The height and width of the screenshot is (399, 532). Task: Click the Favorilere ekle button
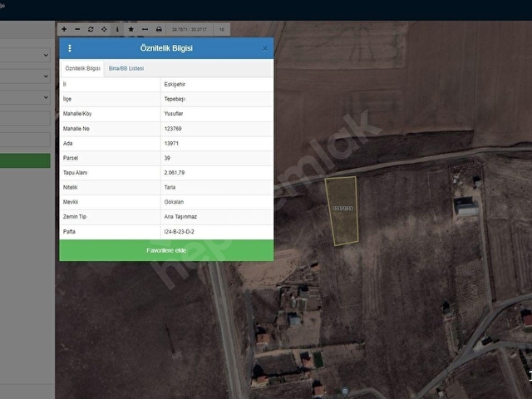tap(166, 250)
